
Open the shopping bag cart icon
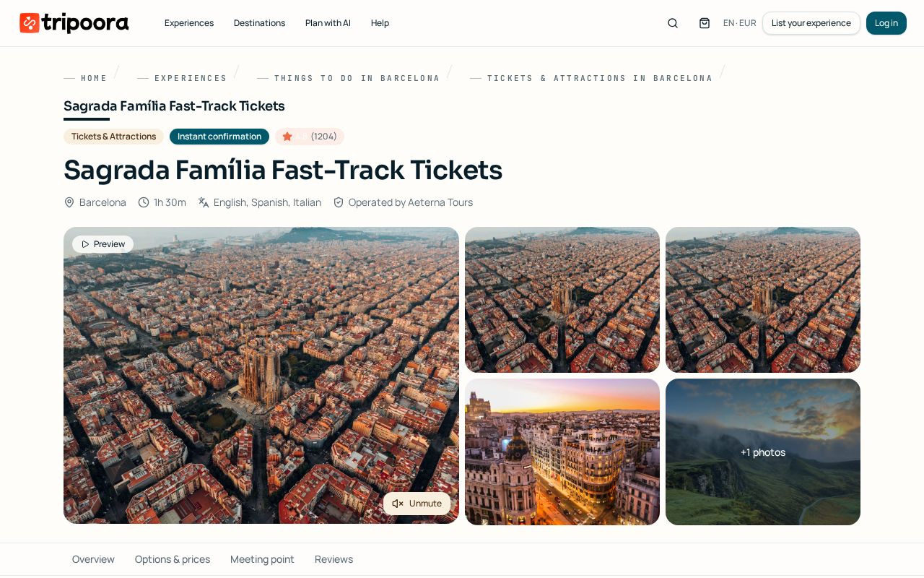click(705, 23)
